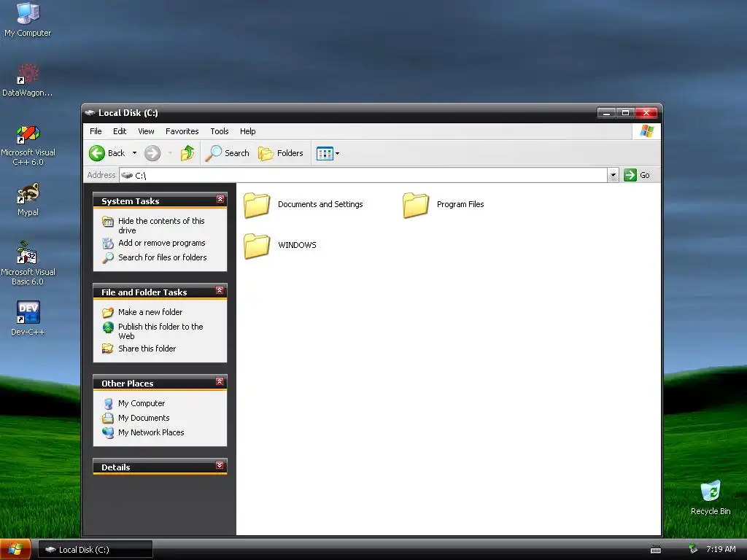Select the Documents and Settings folder name
The height and width of the screenshot is (560, 747).
point(321,204)
